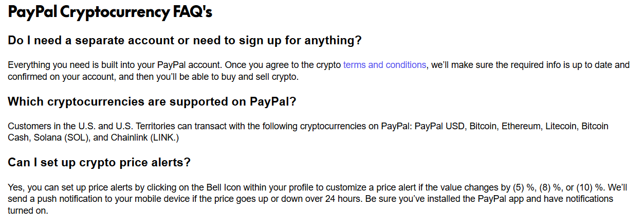
Task: Click the (5) % value
Action: [x=524, y=187]
